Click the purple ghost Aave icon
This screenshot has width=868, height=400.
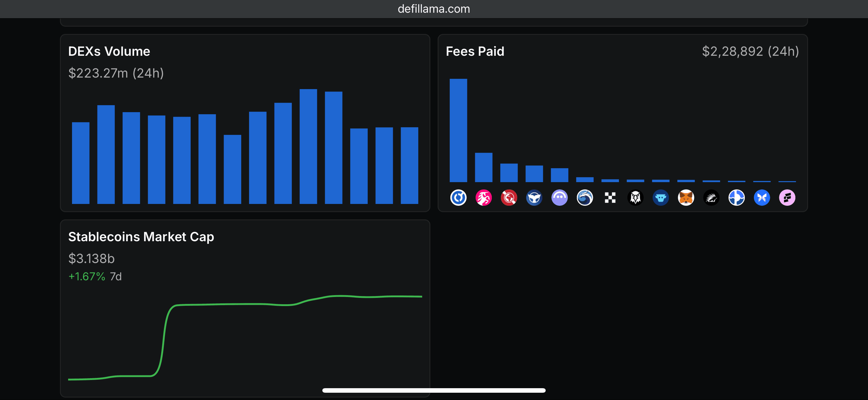tap(559, 198)
